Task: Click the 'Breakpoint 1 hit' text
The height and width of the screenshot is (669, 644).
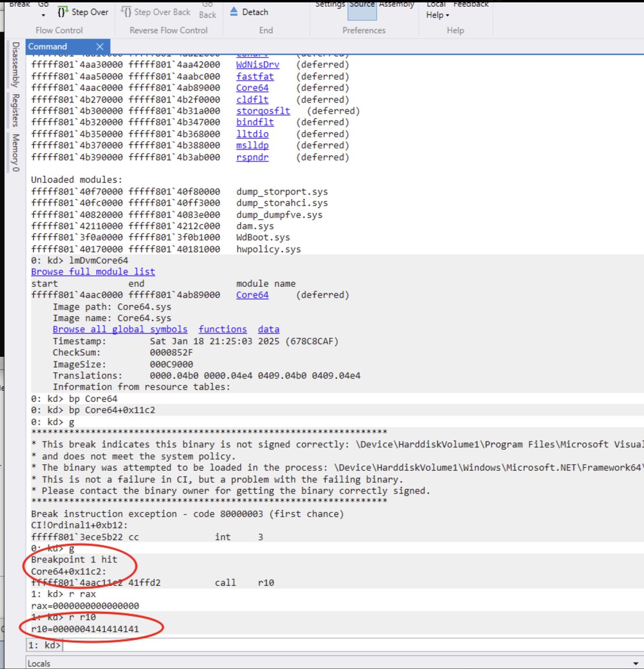Action: (x=74, y=560)
